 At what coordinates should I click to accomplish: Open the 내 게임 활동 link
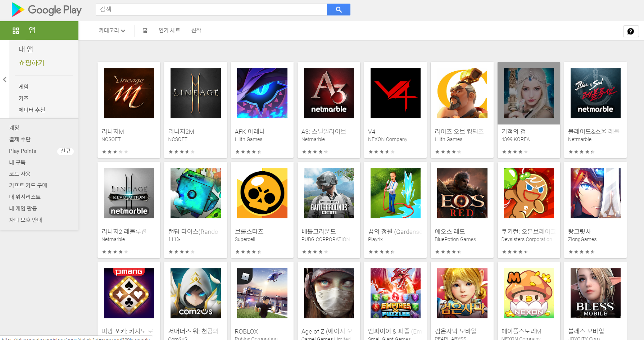(x=23, y=208)
